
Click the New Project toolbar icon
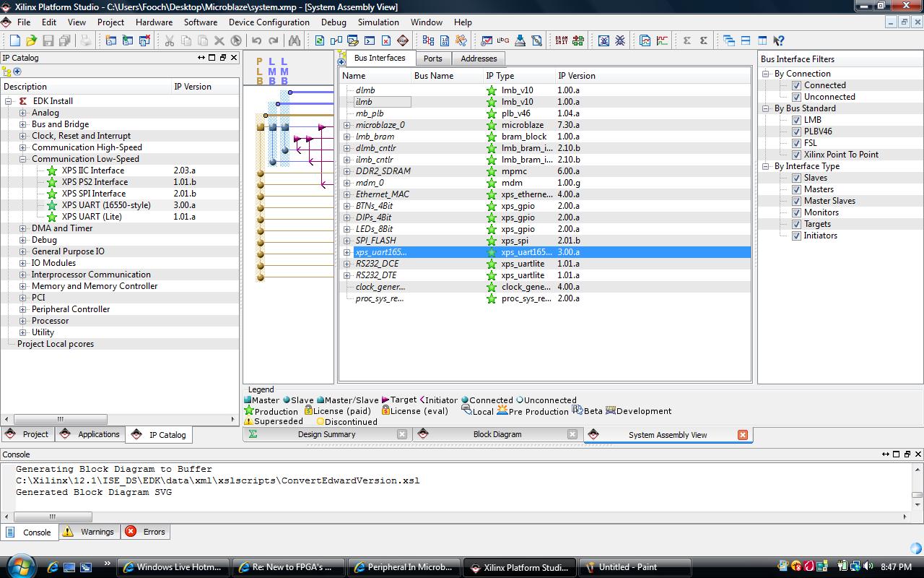pos(14,40)
